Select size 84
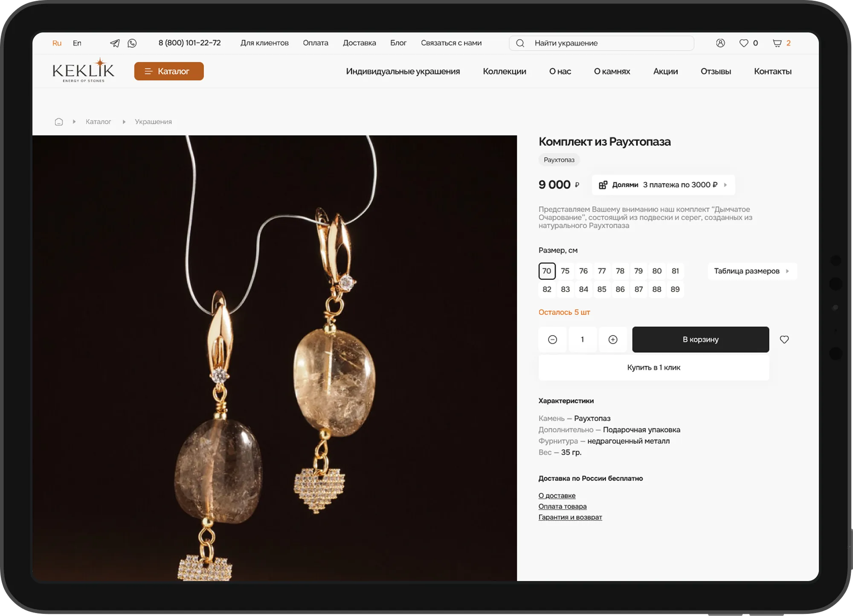This screenshot has width=853, height=616. (583, 289)
